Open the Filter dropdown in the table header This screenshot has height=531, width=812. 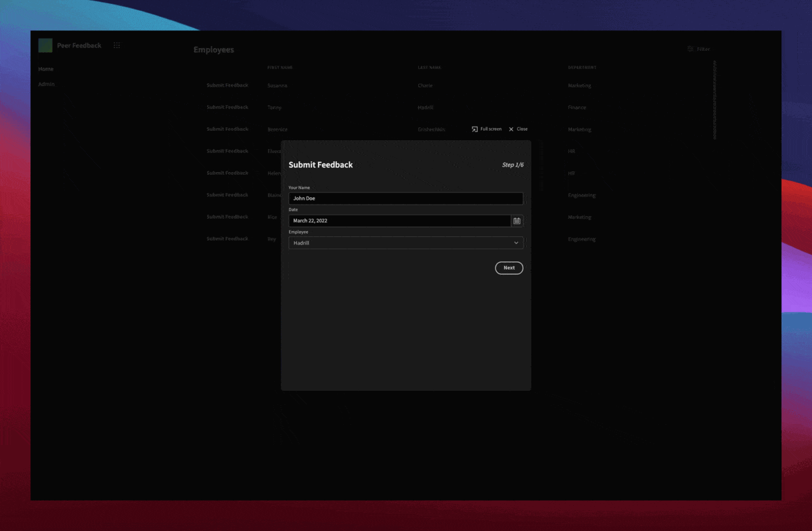pyautogui.click(x=699, y=49)
